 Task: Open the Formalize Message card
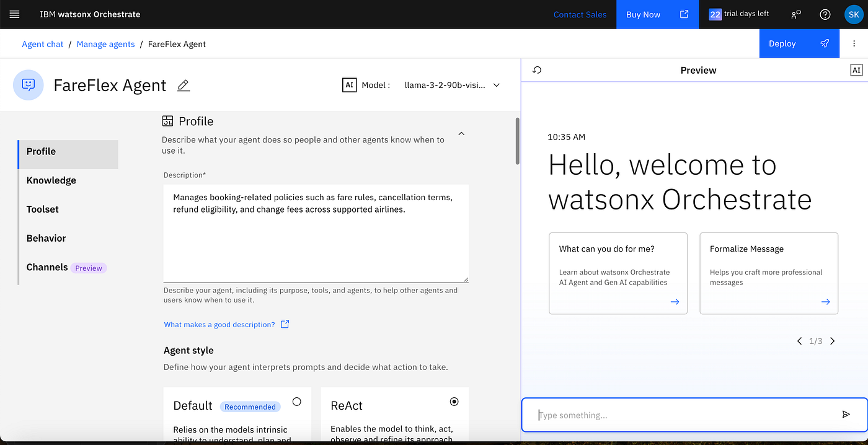pos(769,273)
